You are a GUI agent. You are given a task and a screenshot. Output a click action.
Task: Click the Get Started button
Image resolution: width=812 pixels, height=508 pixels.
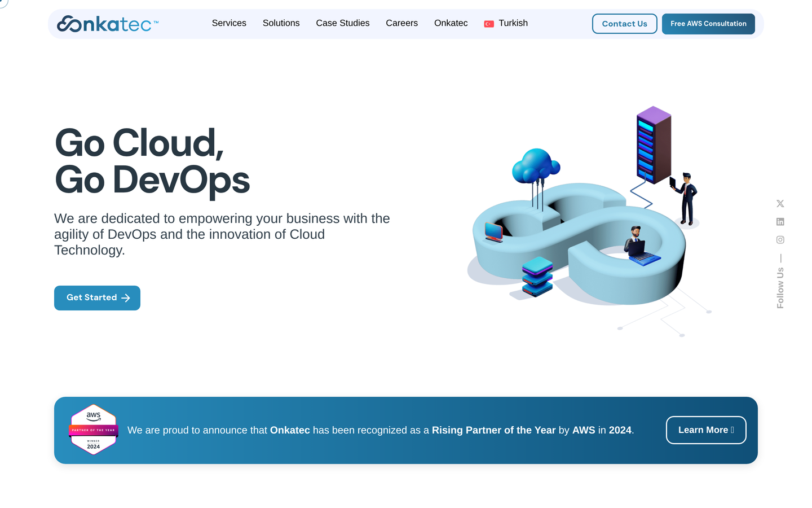(97, 298)
